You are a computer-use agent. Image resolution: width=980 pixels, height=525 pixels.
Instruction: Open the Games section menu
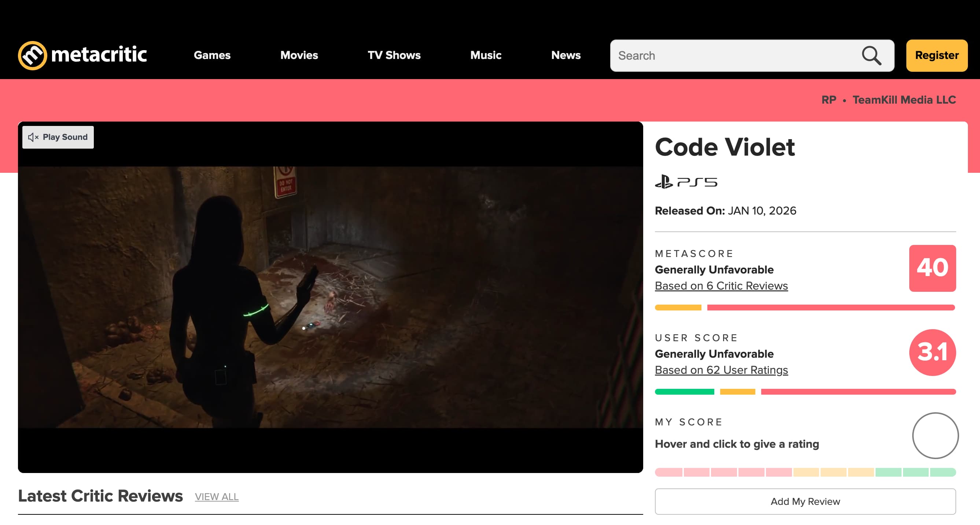pyautogui.click(x=212, y=56)
